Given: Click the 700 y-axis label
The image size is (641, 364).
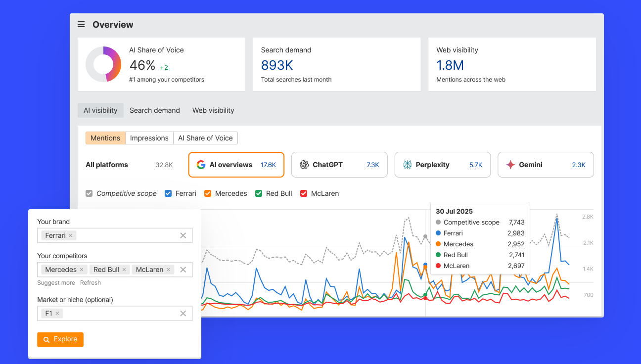Looking at the screenshot, I should 588,295.
